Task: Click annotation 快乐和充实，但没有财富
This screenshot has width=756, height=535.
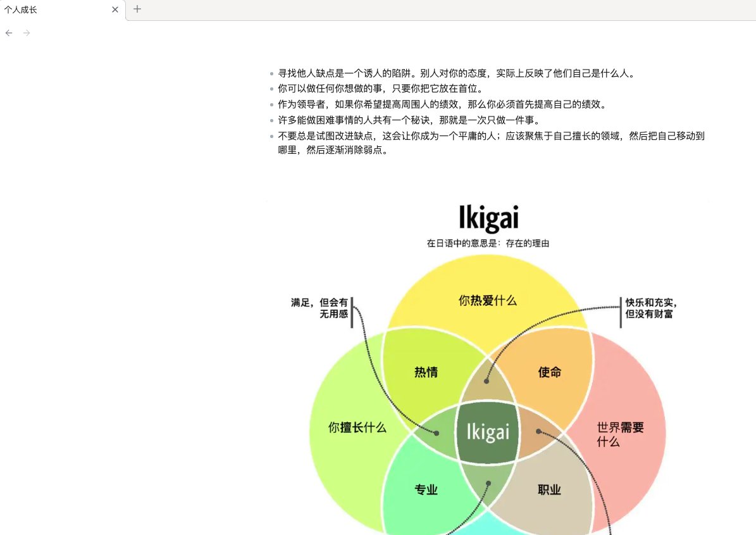Action: click(651, 308)
